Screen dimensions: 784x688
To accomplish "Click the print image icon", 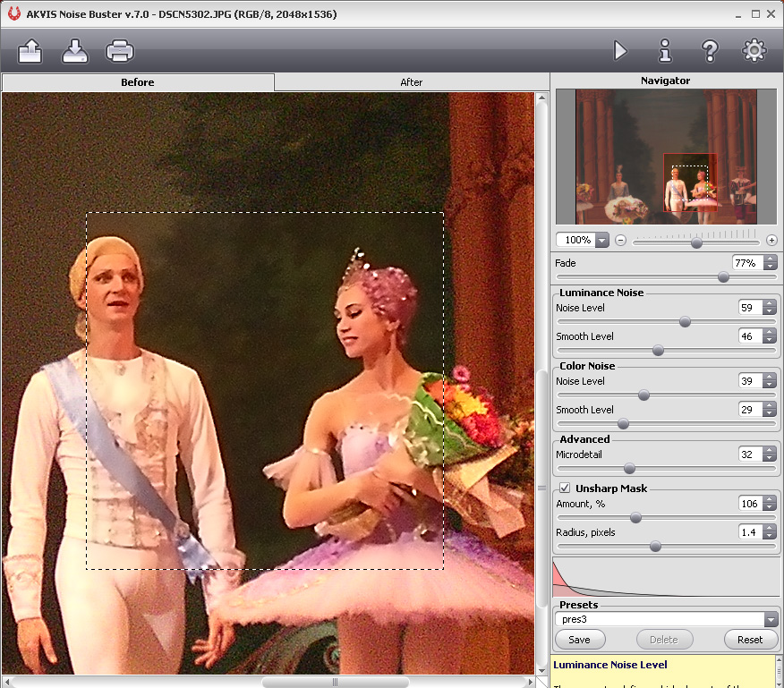I will pos(120,51).
